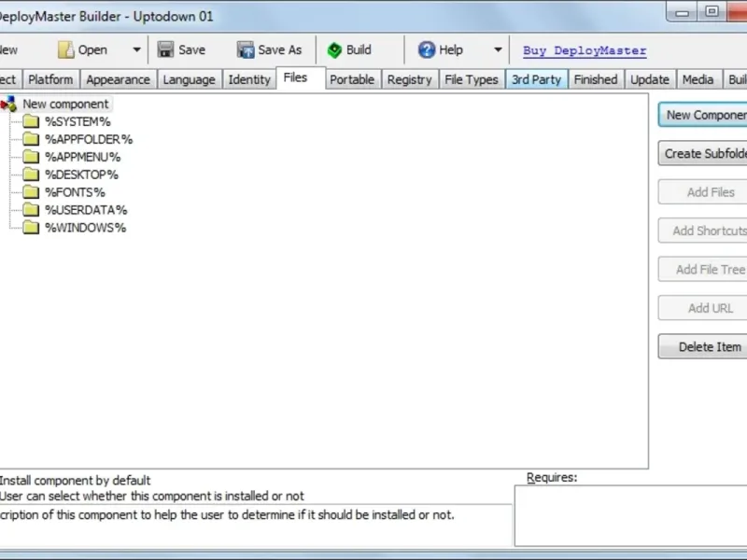Click the Add File Tree button

(703, 269)
